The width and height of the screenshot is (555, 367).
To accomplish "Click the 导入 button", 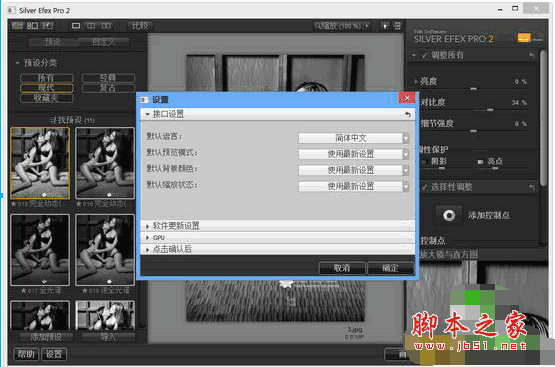I will (x=108, y=337).
